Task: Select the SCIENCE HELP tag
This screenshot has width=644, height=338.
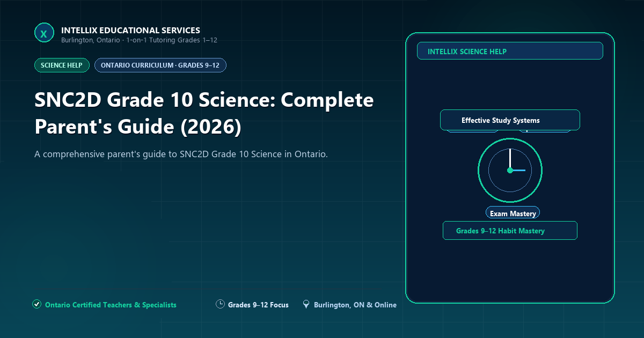Action: coord(62,65)
